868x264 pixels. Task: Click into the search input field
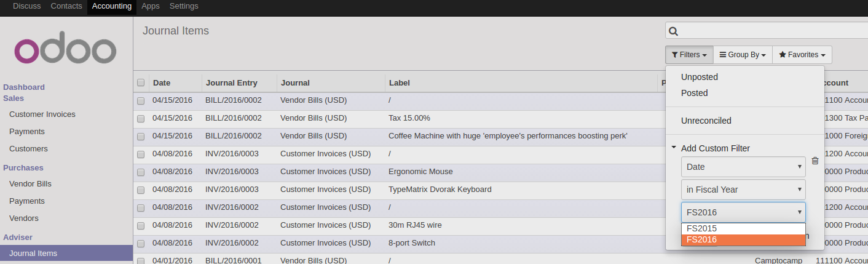click(768, 31)
